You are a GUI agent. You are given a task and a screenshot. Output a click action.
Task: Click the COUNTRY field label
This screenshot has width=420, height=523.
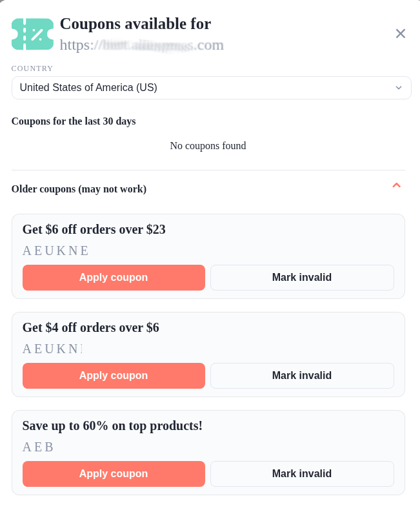tap(32, 68)
